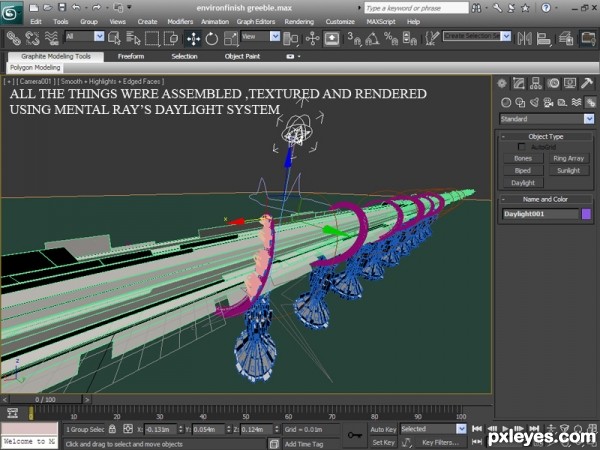This screenshot has height=450, width=600.
Task: Activate the Select and Scale tool
Action: click(231, 39)
